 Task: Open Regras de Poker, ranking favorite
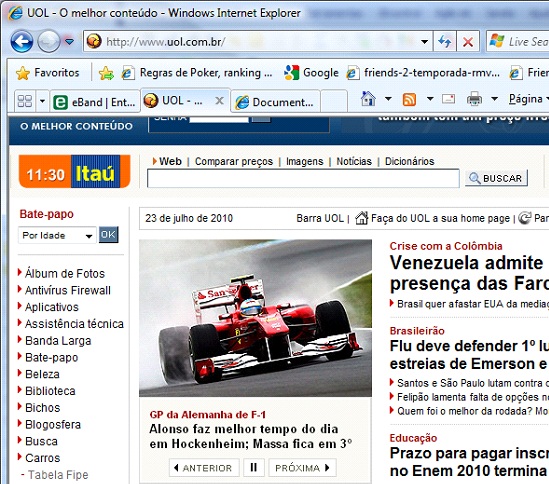(x=197, y=73)
